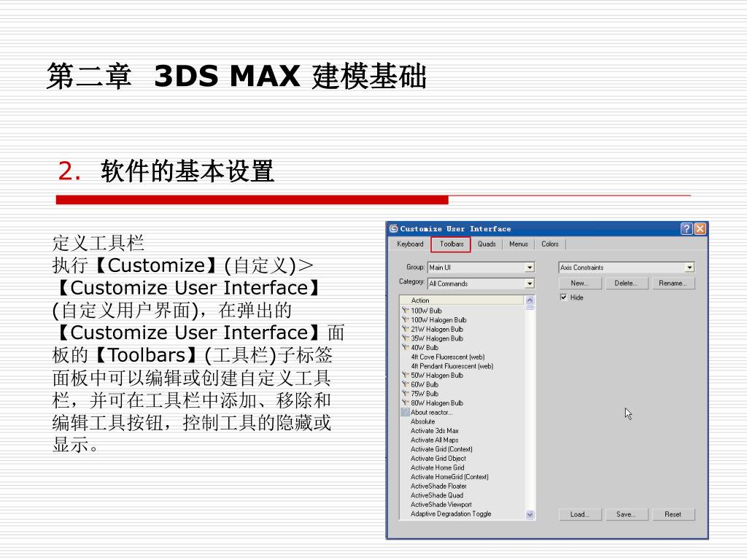Click the Delete... button
This screenshot has width=747, height=560.
626,283
